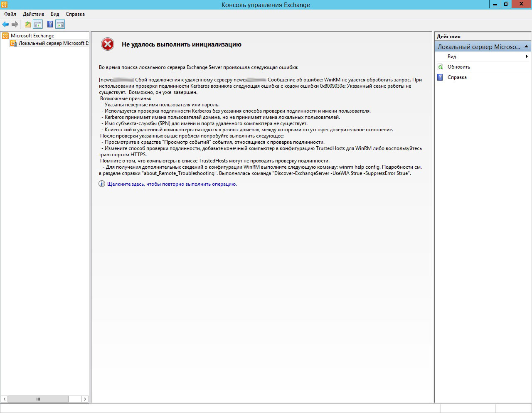The image size is (532, 413).
Task: Expand the Вид submenu arrow in actions
Action: click(527, 57)
